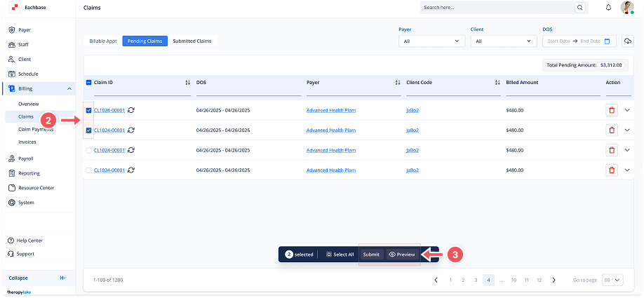The image size is (644, 298).
Task: Switch to the Billable Appt tab
Action: click(103, 41)
